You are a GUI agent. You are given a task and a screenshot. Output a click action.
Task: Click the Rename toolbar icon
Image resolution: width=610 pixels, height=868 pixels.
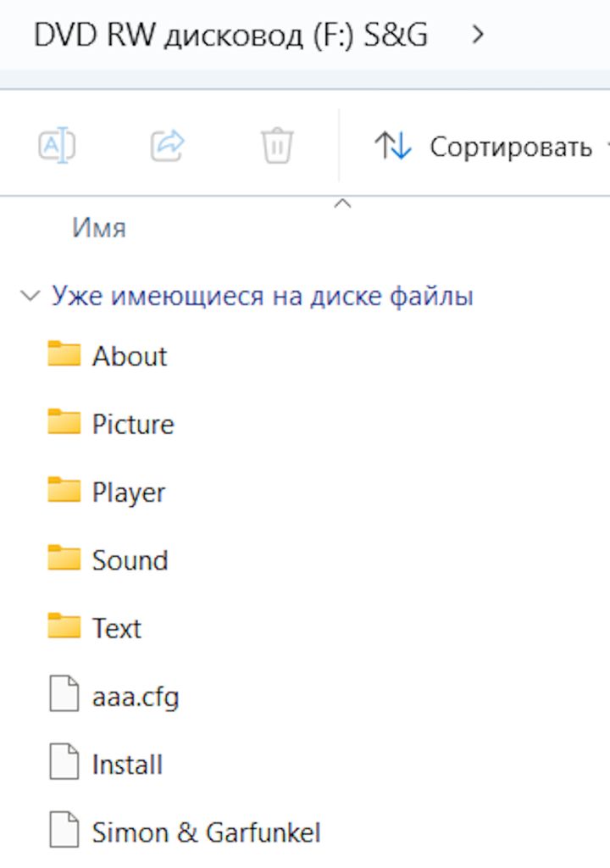click(x=57, y=146)
